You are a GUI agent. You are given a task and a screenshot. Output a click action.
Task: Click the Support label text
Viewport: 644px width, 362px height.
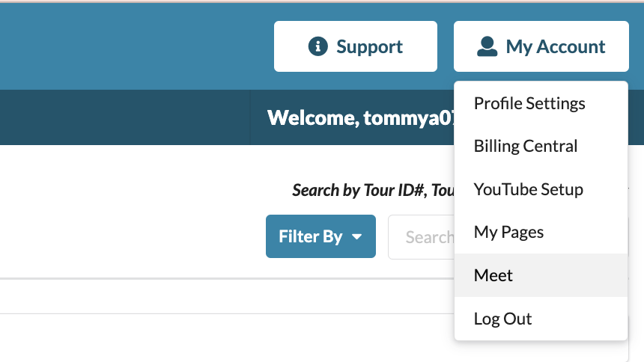click(369, 47)
